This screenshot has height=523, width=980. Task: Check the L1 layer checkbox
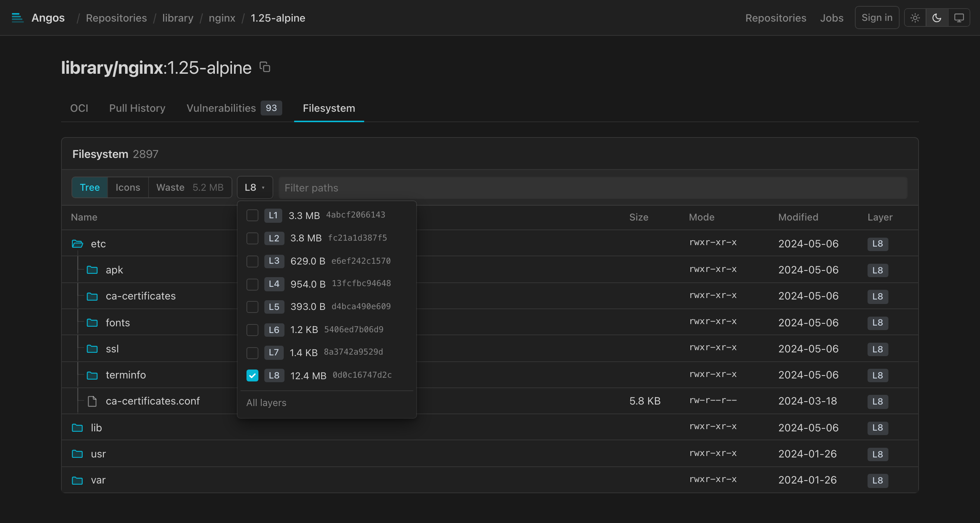click(x=252, y=215)
